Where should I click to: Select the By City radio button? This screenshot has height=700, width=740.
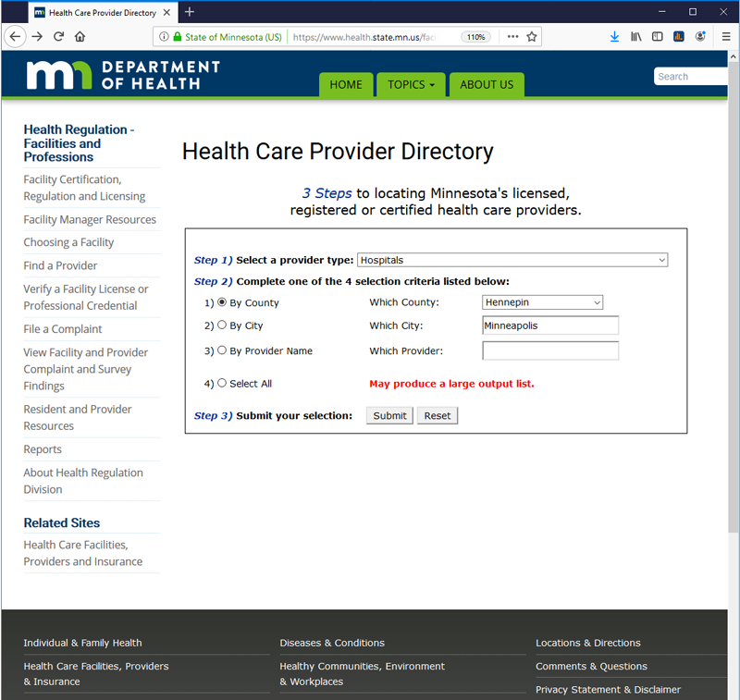[x=222, y=325]
